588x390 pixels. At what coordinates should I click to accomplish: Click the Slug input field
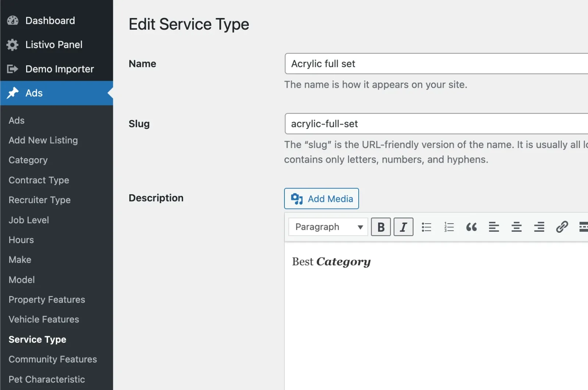pyautogui.click(x=436, y=124)
